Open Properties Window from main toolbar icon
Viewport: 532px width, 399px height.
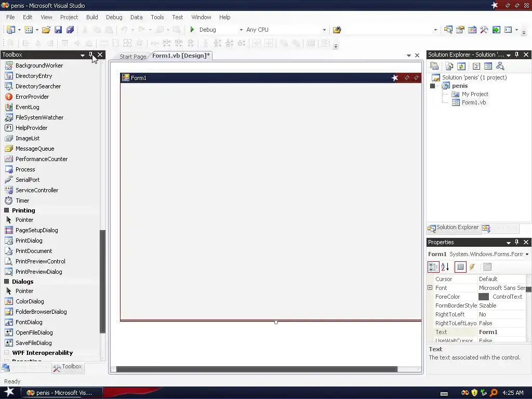pos(460,30)
